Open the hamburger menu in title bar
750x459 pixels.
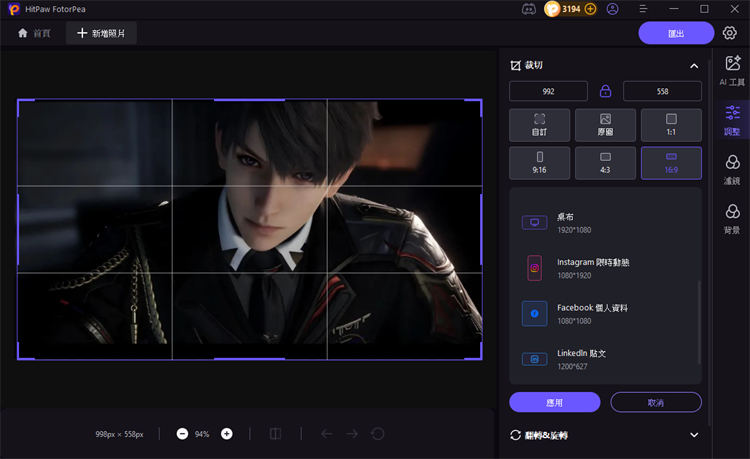[x=643, y=9]
